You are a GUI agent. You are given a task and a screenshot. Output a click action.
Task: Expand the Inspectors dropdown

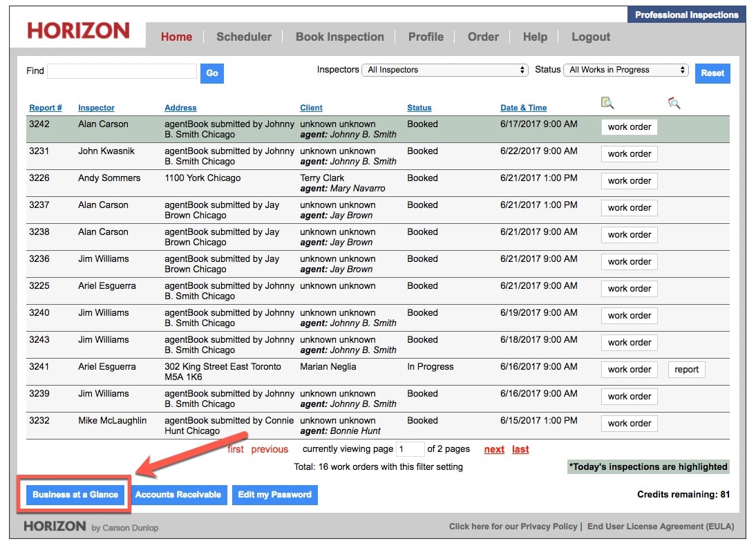(x=446, y=70)
